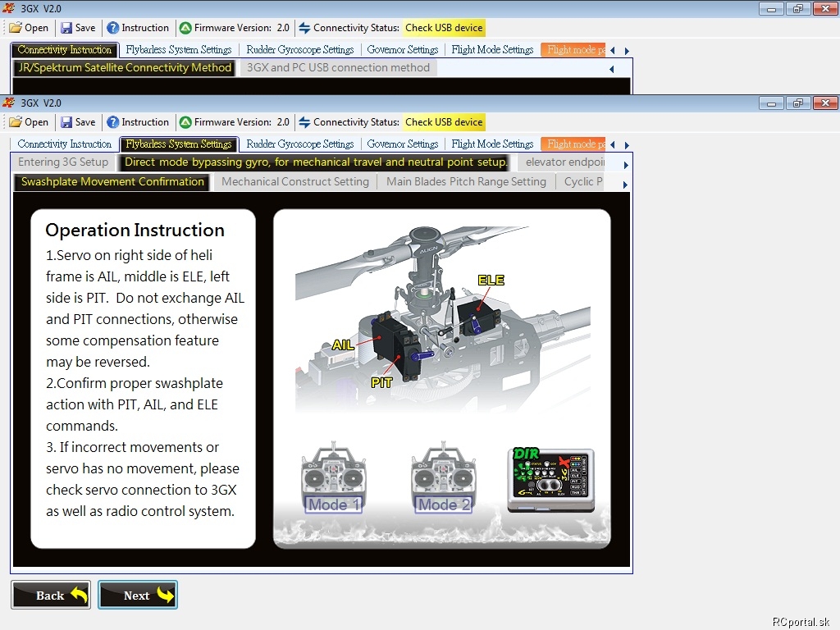The height and width of the screenshot is (630, 840).
Task: Click the Open folder icon in front window
Action: point(16,122)
